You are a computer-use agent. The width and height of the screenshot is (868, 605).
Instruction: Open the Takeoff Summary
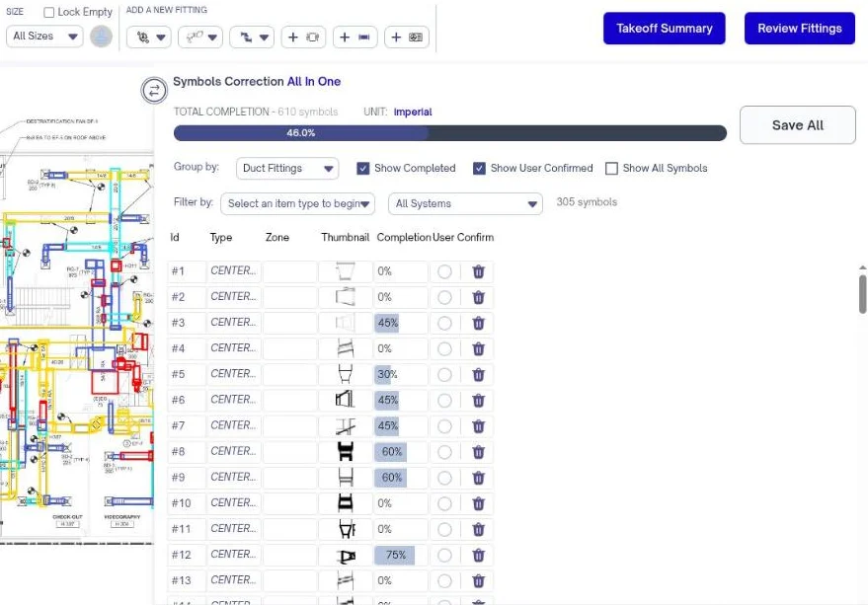coord(665,29)
